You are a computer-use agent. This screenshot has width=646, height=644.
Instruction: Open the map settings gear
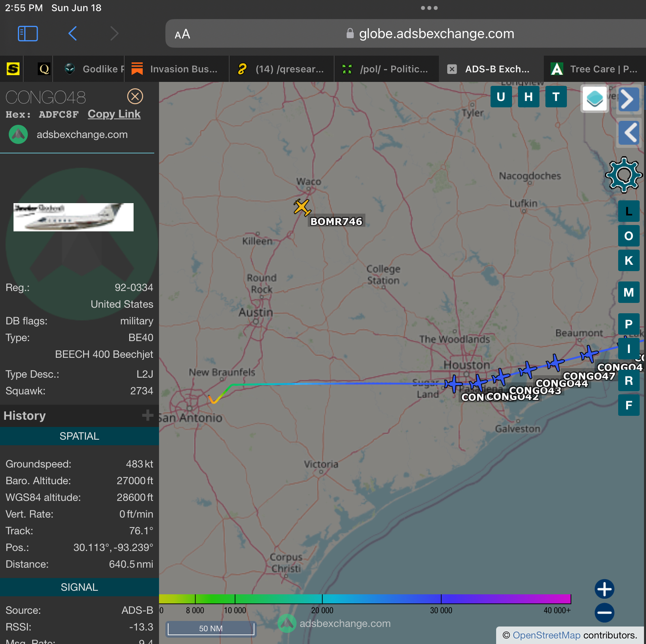pyautogui.click(x=624, y=175)
